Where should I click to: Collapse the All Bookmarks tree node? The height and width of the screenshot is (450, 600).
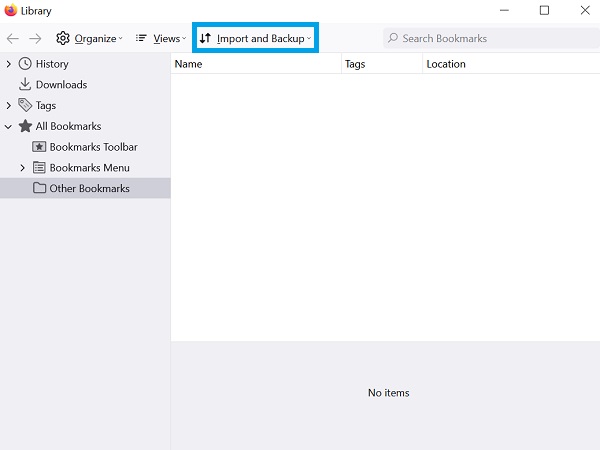coord(9,126)
